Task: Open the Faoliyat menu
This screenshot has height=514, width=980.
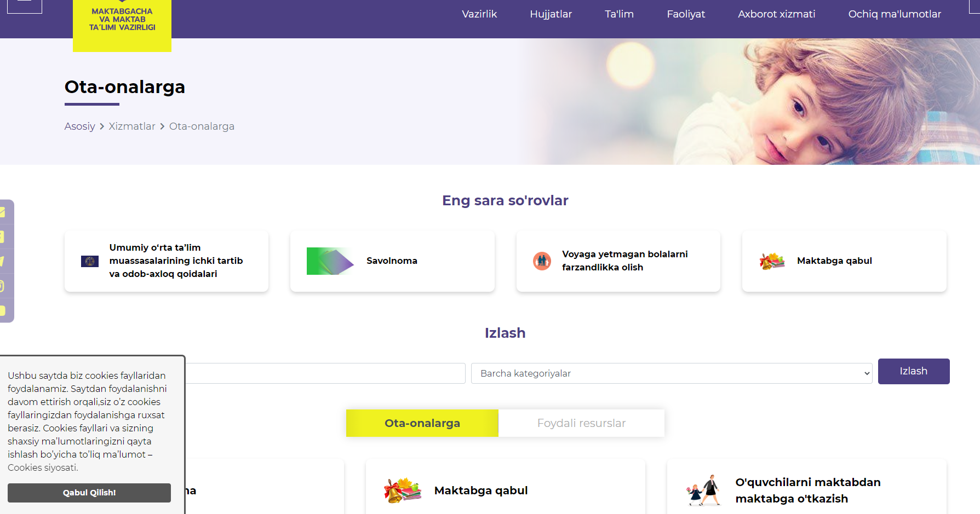Action: tap(686, 14)
